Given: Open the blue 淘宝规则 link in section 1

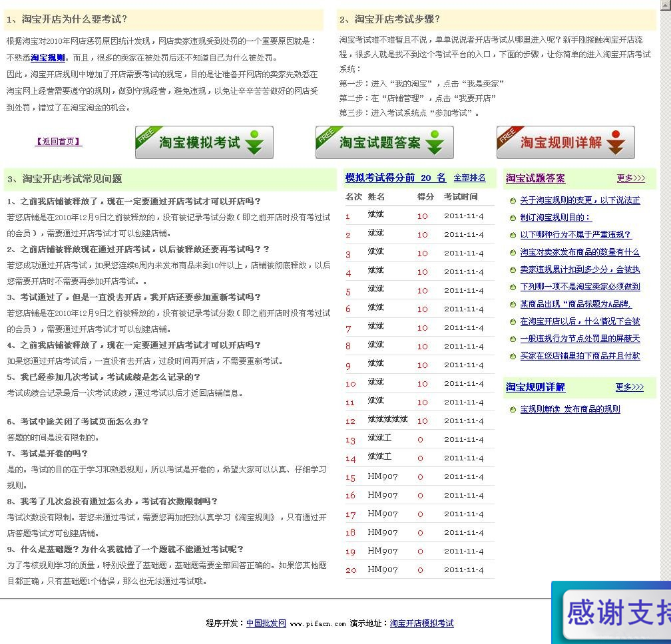Looking at the screenshot, I should point(47,58).
